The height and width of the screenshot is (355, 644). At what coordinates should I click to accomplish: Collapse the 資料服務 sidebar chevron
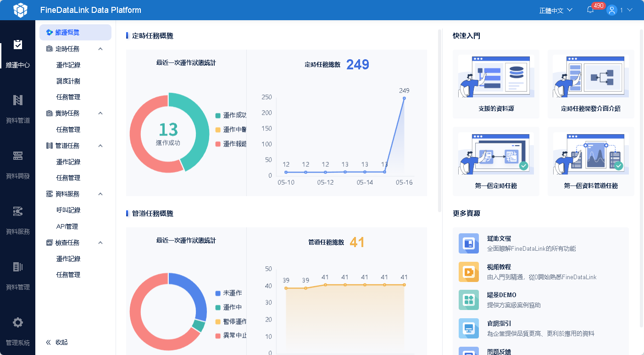[100, 194]
